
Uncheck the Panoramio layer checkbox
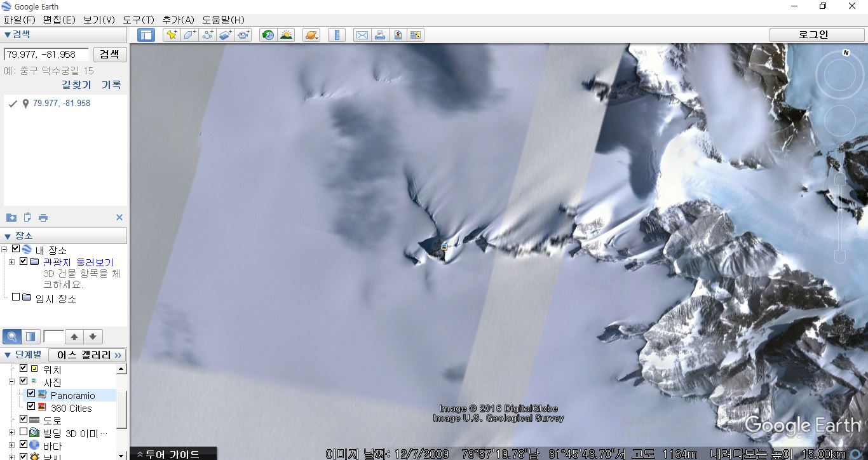(31, 395)
